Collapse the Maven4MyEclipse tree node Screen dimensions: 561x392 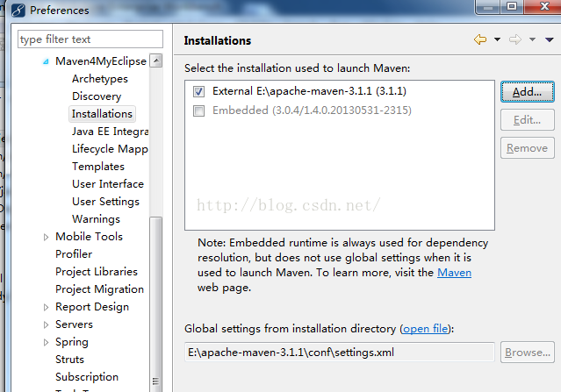pos(46,61)
